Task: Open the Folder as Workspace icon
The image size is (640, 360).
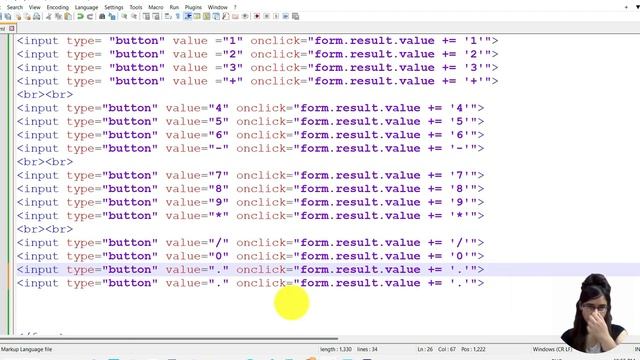Action: [235, 16]
